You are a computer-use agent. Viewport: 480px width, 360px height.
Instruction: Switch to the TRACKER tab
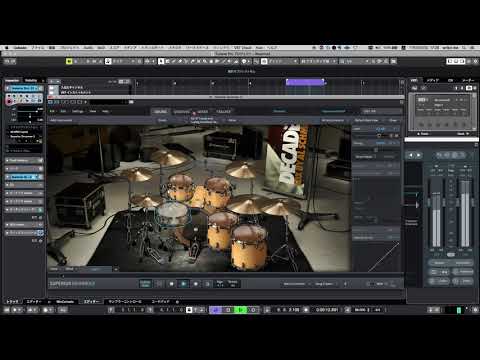(x=224, y=112)
